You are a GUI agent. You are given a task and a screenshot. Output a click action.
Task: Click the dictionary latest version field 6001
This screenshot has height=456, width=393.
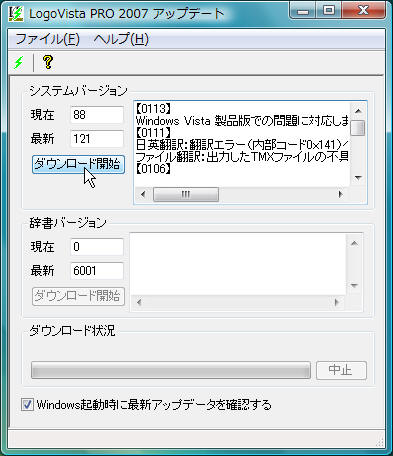pos(97,271)
